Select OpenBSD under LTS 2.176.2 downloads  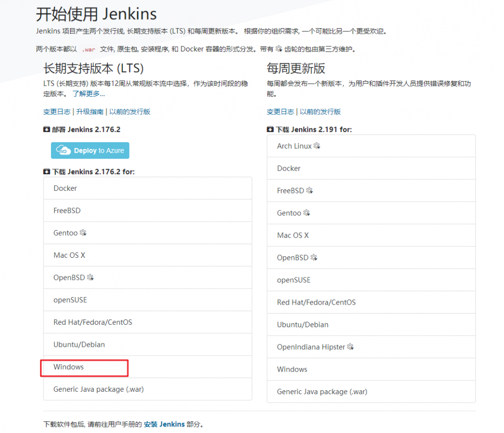pos(148,277)
